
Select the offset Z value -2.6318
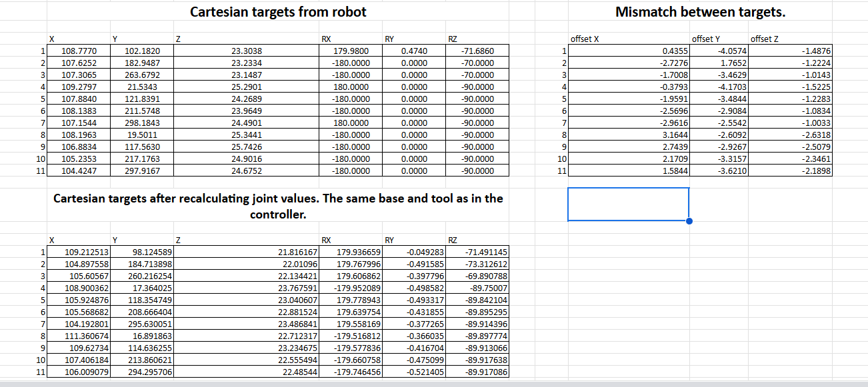click(x=815, y=135)
